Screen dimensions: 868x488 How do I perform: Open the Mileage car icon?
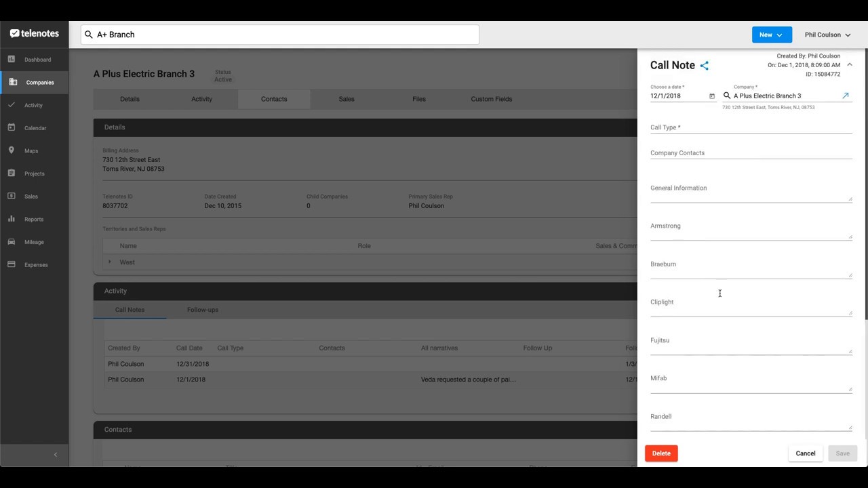(12, 241)
